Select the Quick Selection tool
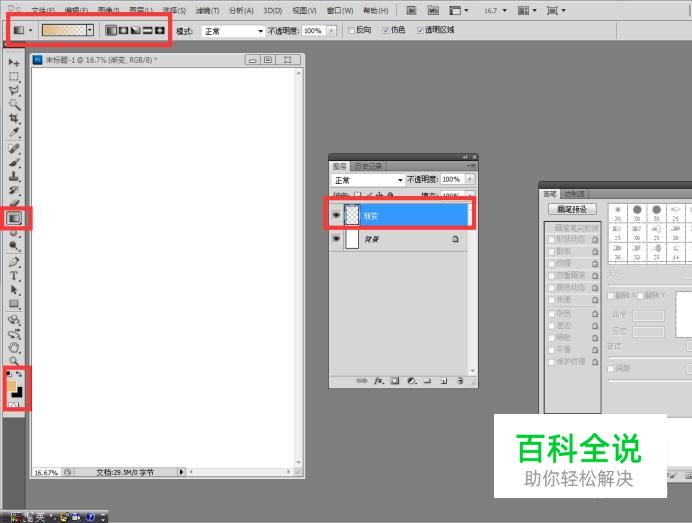 click(x=14, y=104)
